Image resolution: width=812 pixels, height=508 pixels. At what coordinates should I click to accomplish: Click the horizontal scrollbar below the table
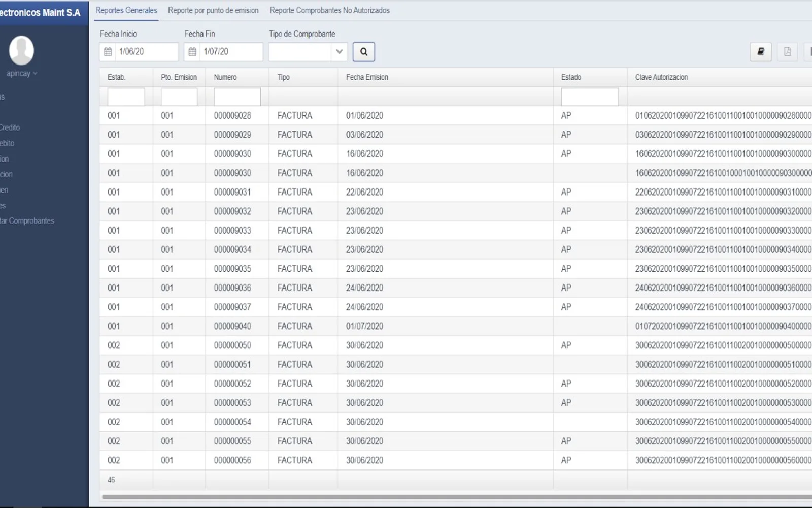pos(457,497)
